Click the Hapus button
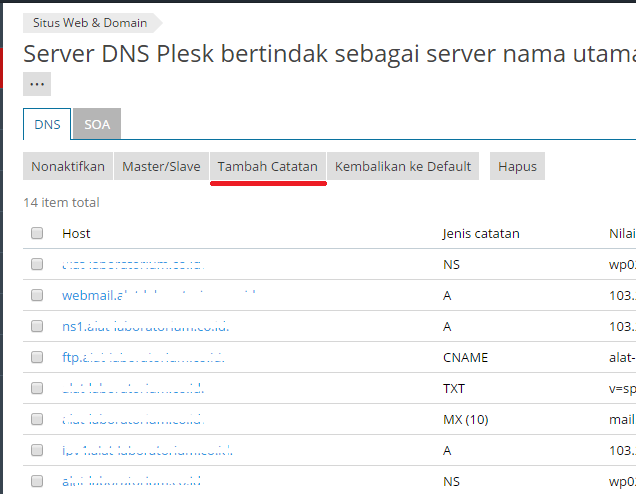The width and height of the screenshot is (636, 494). 517,166
